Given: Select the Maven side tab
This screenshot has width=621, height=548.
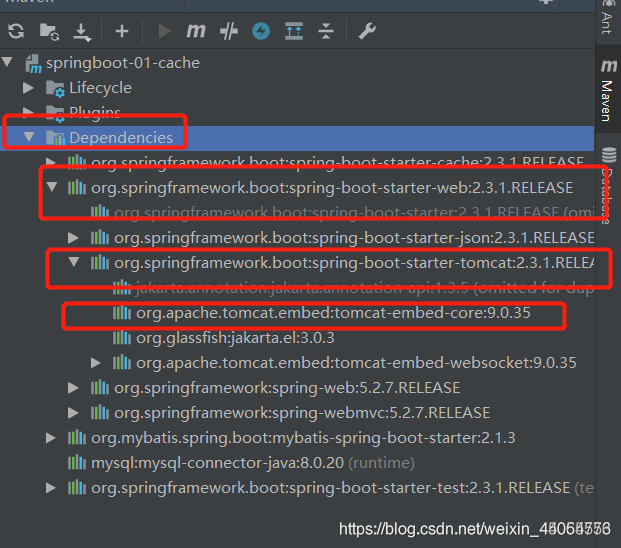Looking at the screenshot, I should tap(608, 89).
